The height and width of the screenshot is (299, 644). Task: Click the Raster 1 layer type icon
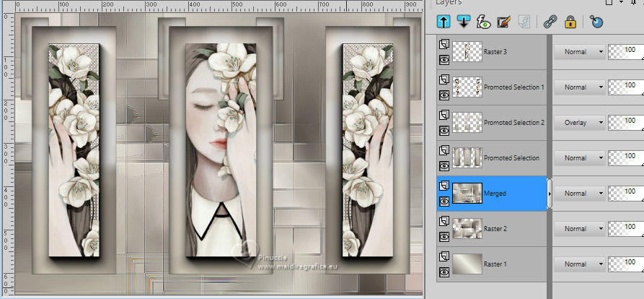pyautogui.click(x=444, y=256)
